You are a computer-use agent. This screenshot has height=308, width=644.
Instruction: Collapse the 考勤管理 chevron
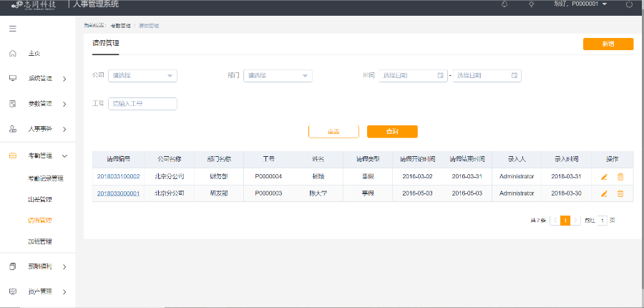click(64, 156)
